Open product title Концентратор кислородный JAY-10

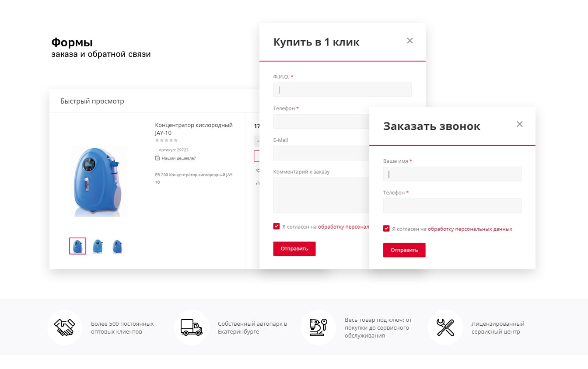click(x=194, y=129)
